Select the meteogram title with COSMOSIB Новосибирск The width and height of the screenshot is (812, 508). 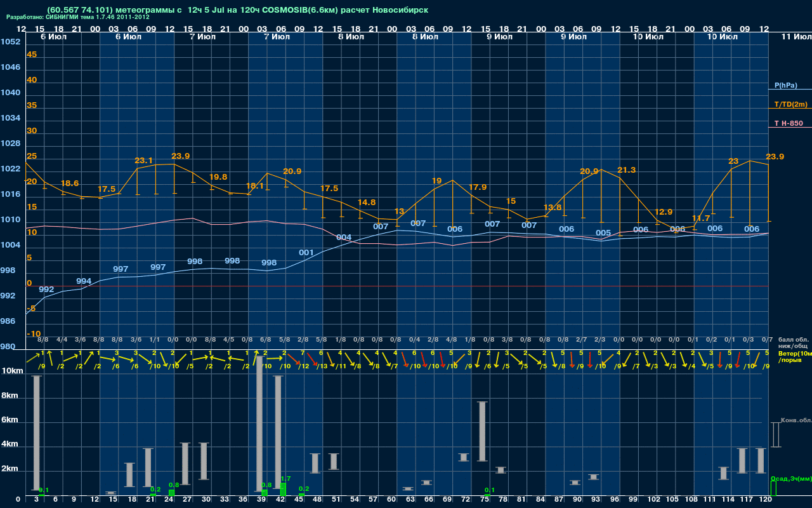pos(237,10)
